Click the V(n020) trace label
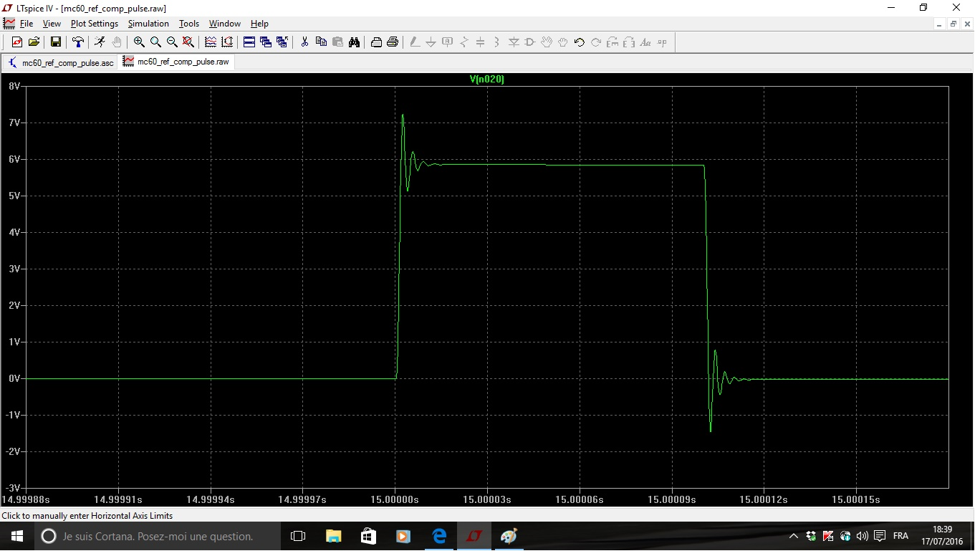Image resolution: width=980 pixels, height=556 pixels. [487, 80]
